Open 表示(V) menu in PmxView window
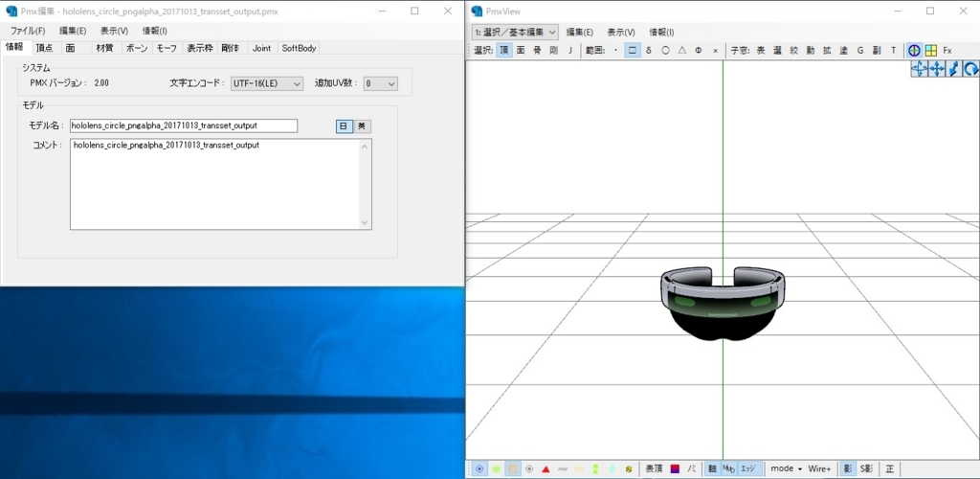This screenshot has width=980, height=479. click(x=621, y=33)
